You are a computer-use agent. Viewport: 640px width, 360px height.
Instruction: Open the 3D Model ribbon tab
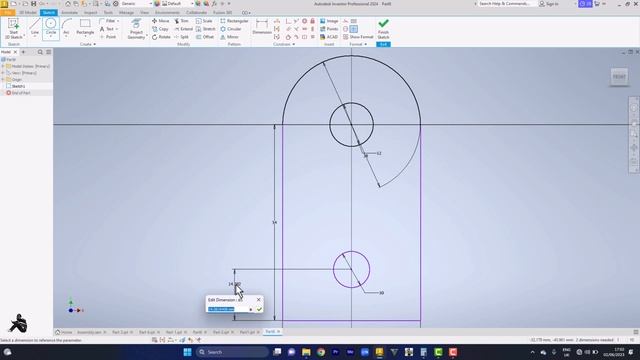pos(28,13)
